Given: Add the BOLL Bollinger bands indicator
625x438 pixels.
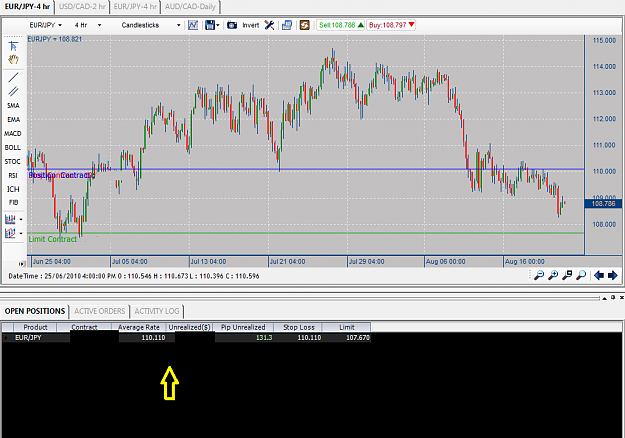Looking at the screenshot, I should 13,147.
